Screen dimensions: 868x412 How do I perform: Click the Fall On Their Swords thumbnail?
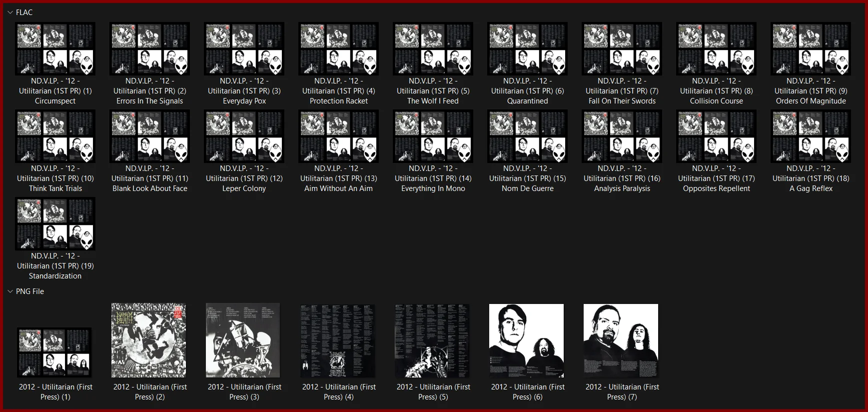[x=622, y=48]
